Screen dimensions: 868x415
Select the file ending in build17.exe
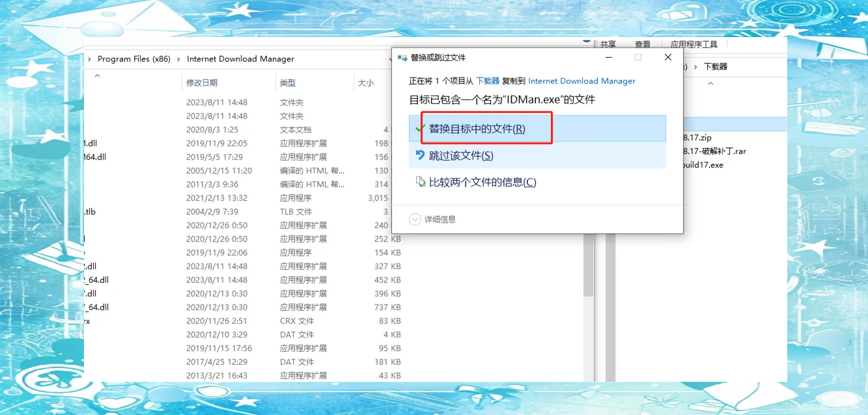tap(703, 165)
